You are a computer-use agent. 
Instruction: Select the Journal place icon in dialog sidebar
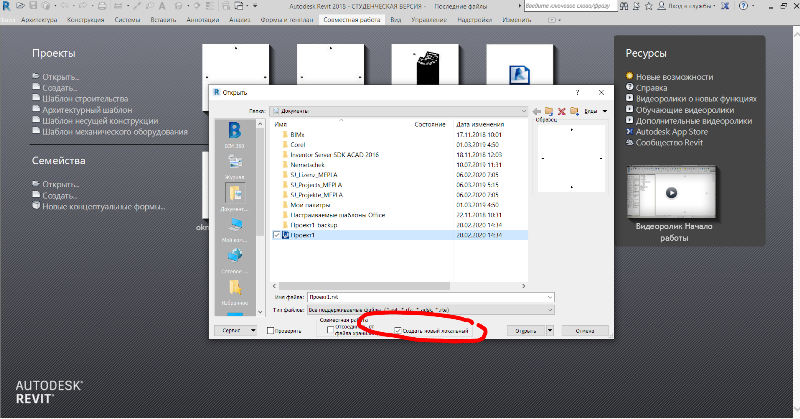pyautogui.click(x=235, y=166)
